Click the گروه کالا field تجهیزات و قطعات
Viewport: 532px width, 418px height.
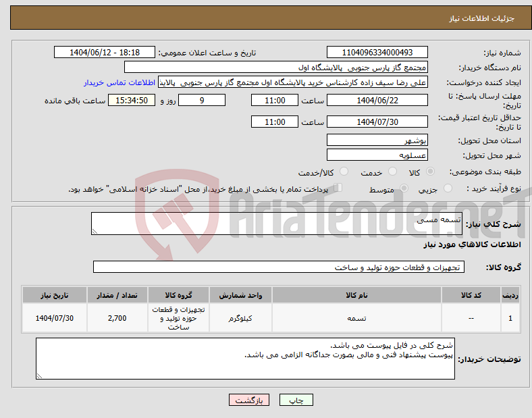click(279, 267)
